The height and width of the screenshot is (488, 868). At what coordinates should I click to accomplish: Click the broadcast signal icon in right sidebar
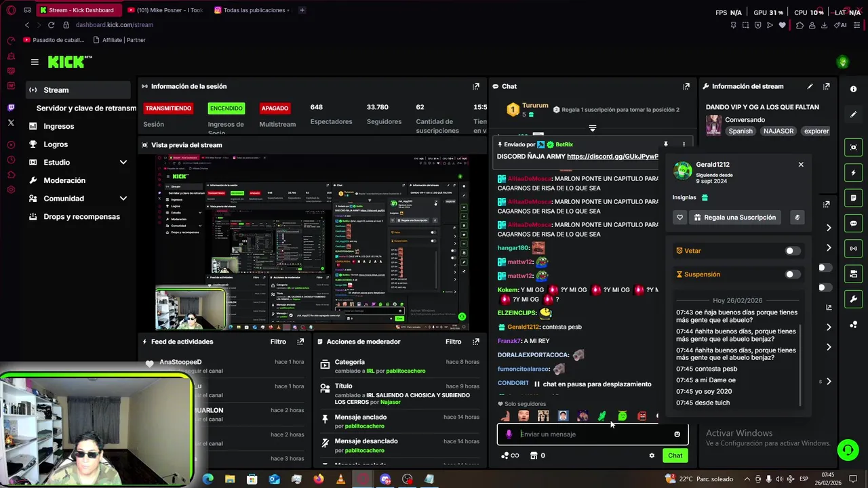click(x=853, y=248)
